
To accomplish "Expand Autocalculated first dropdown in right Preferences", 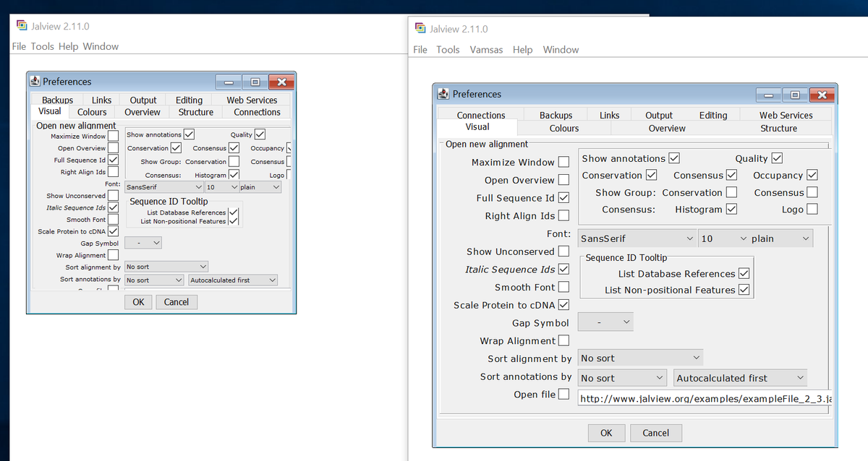I will pyautogui.click(x=740, y=377).
